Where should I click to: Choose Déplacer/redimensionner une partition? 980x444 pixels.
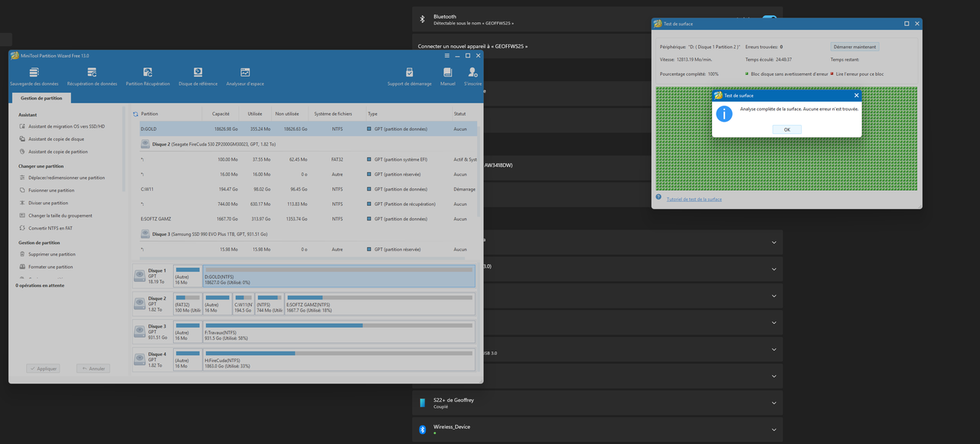click(61, 178)
